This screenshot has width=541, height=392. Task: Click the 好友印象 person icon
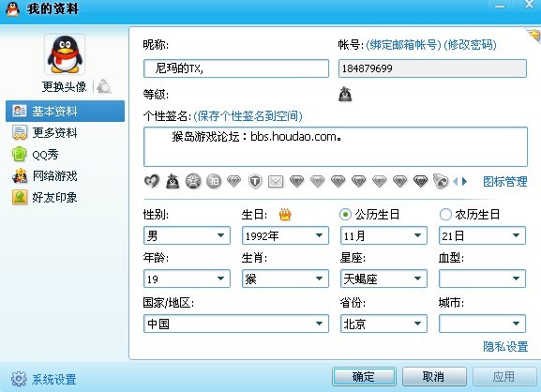[x=20, y=197]
